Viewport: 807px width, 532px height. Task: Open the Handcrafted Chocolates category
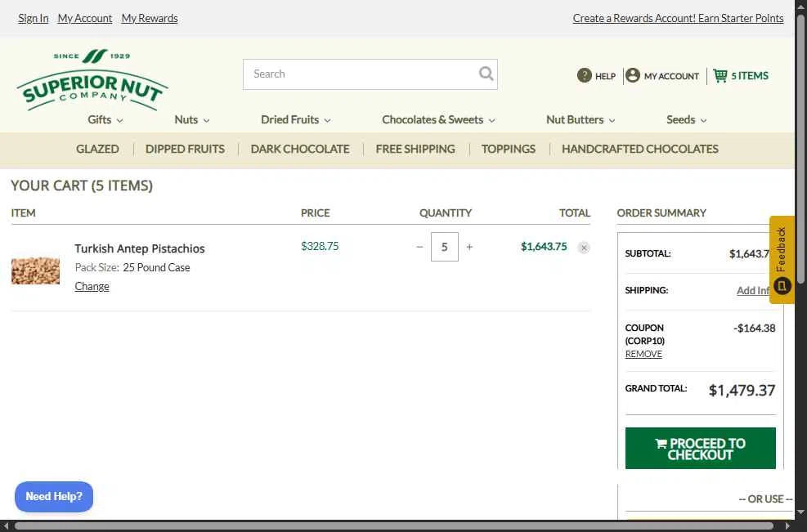639,150
